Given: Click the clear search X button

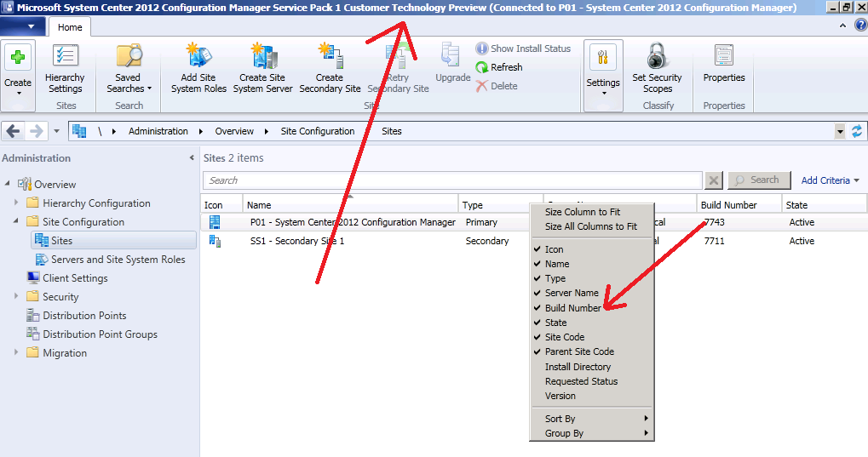Looking at the screenshot, I should tap(714, 180).
